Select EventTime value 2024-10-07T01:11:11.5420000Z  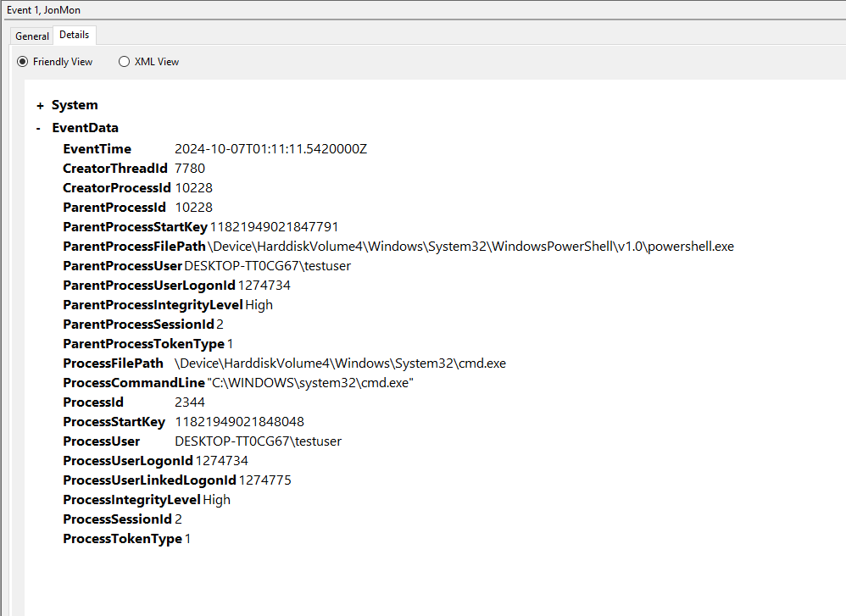coord(271,149)
